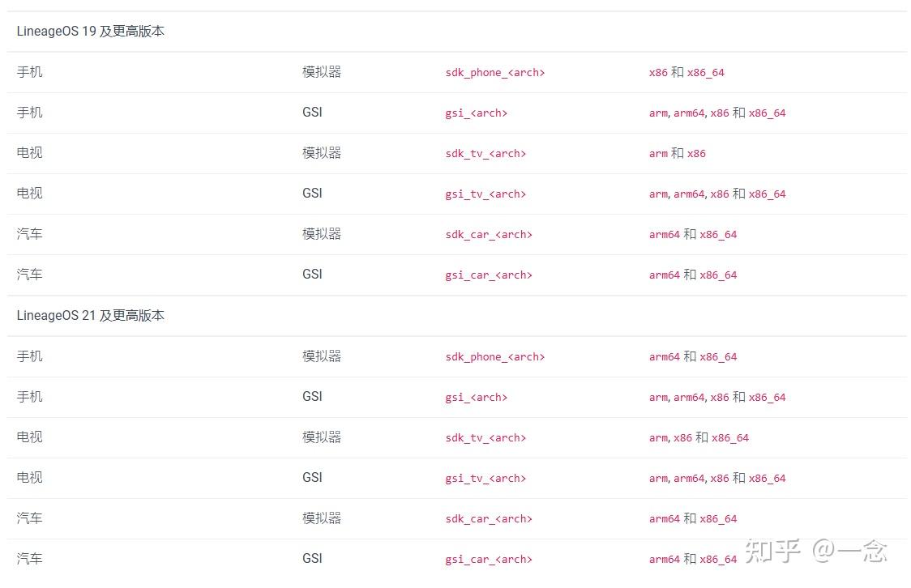Image resolution: width=911 pixels, height=588 pixels.
Task: Click 汽车 in the LineageOS 21 sdk_car row
Action: click(x=30, y=518)
